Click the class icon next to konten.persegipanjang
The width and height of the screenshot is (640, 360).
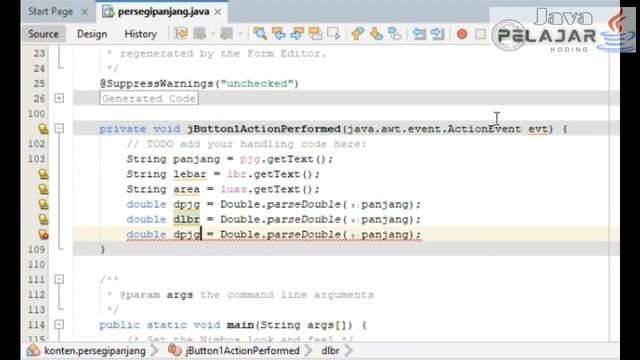point(33,350)
